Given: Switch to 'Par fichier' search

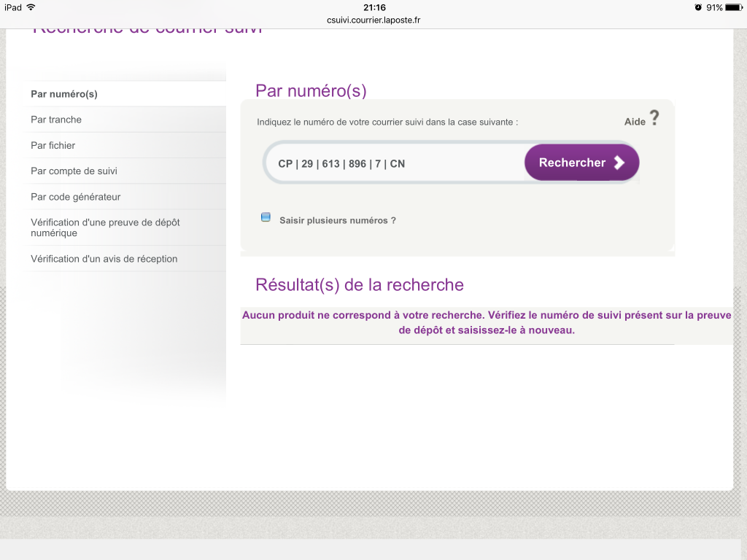Looking at the screenshot, I should 125,145.
